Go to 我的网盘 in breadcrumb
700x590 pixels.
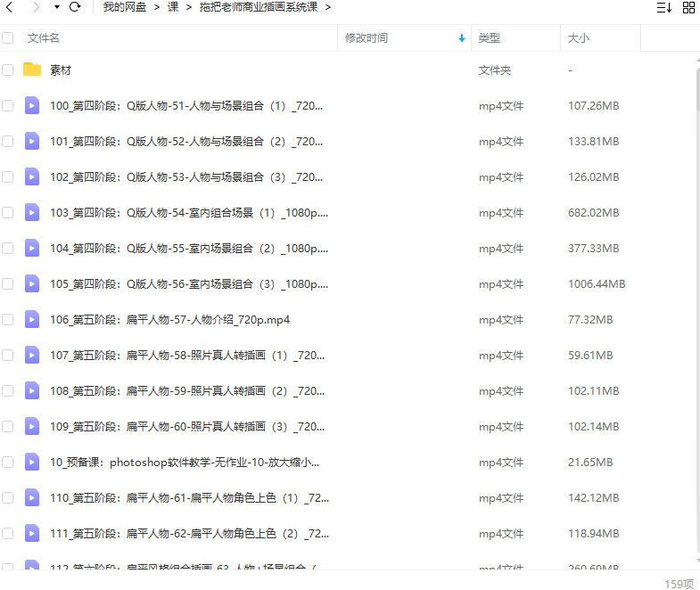tap(126, 7)
